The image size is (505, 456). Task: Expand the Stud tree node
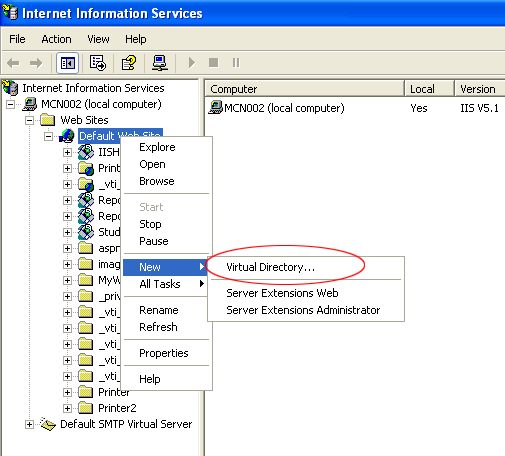[x=67, y=232]
